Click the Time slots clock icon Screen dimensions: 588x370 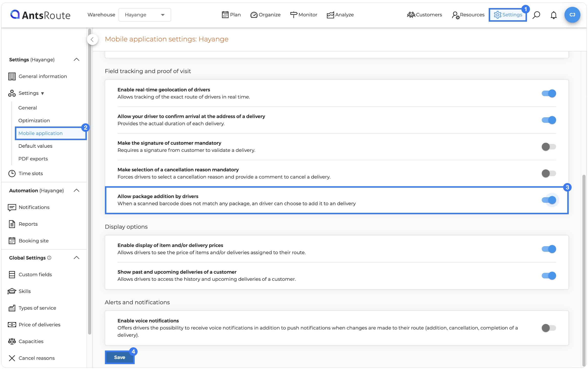click(12, 173)
